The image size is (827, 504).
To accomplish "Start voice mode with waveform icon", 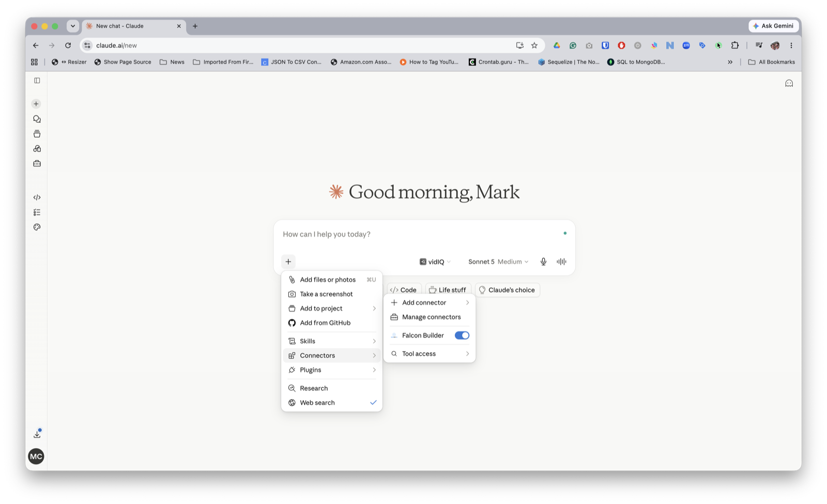I will [x=561, y=262].
